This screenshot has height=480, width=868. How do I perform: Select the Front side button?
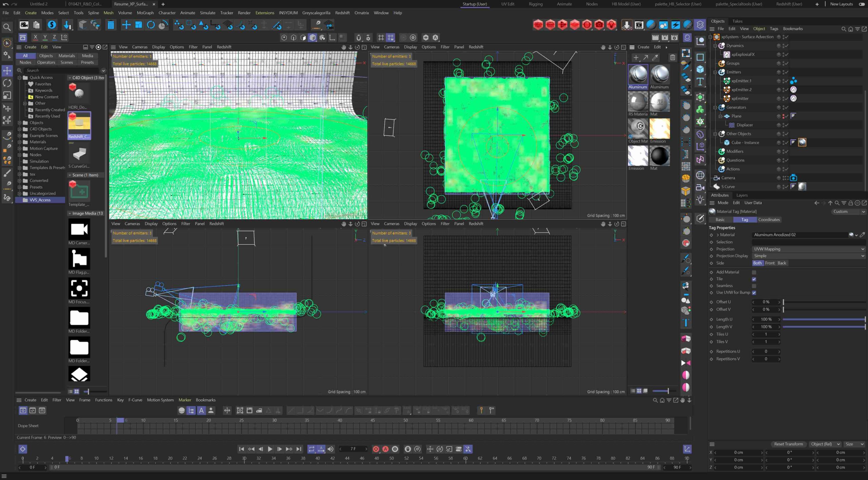(770, 263)
